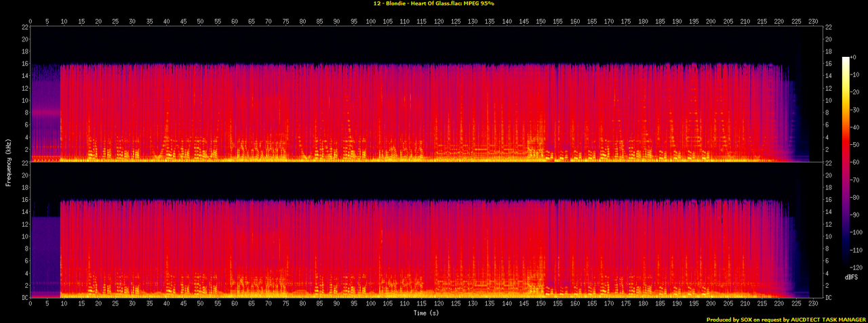Viewport: 868px width, 323px height.
Task: Click the '115' tick on the bottom time axis
Action: [x=422, y=303]
